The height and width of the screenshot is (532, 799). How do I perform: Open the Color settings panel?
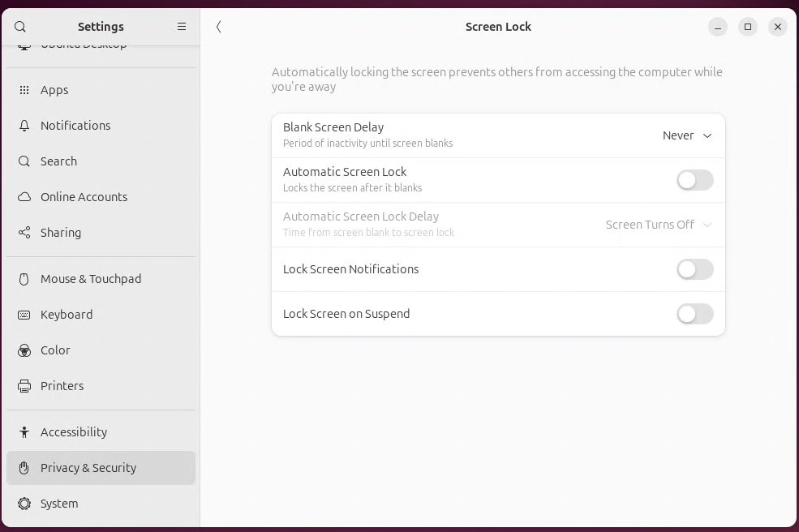[55, 350]
